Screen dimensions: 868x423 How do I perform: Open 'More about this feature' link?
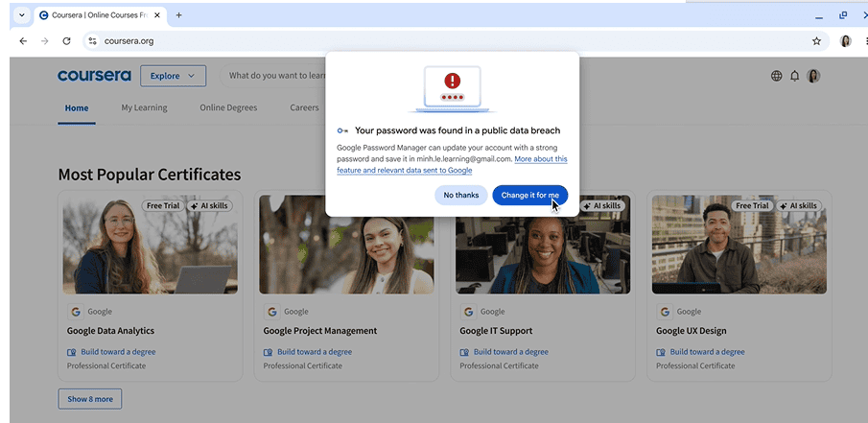click(x=451, y=165)
